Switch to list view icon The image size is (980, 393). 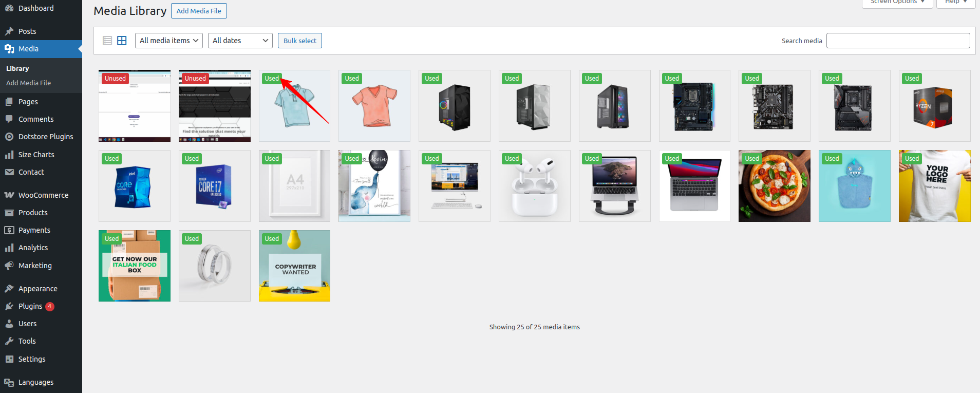pyautogui.click(x=107, y=41)
